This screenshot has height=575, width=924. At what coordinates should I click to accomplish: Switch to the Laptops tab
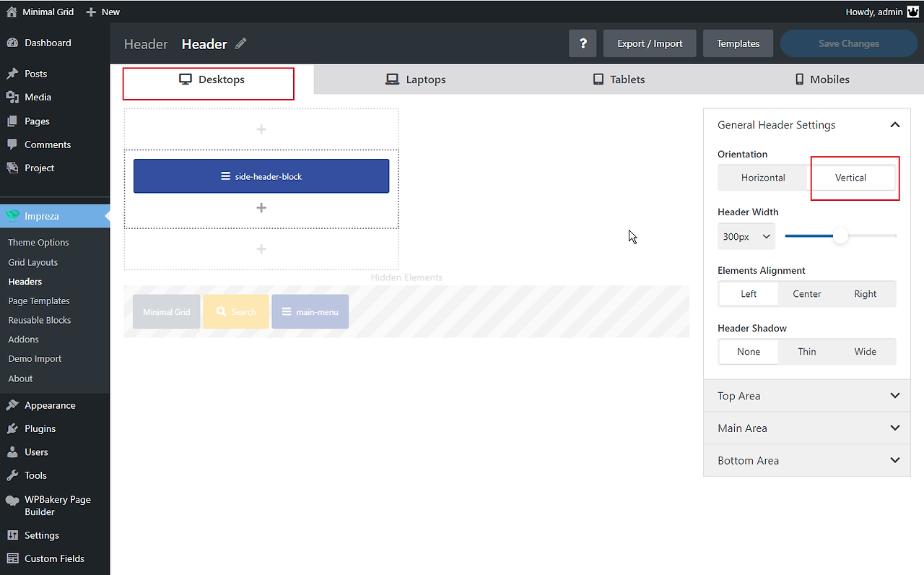416,79
